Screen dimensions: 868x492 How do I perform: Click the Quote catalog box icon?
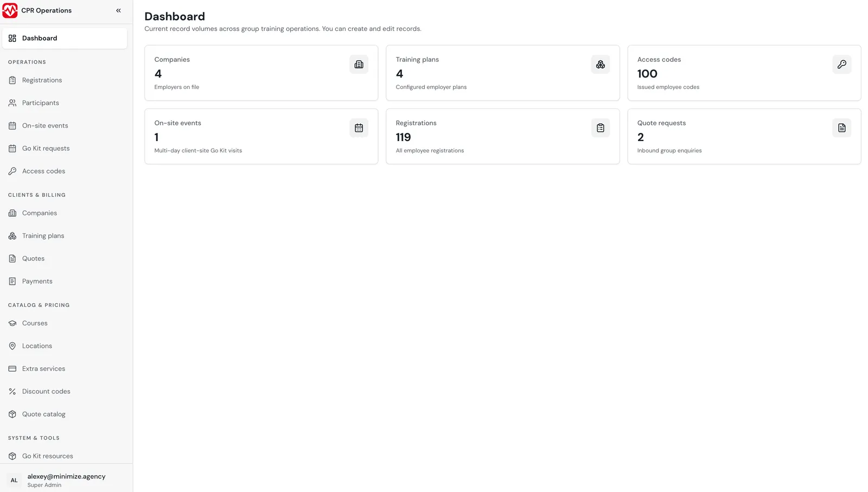12,414
